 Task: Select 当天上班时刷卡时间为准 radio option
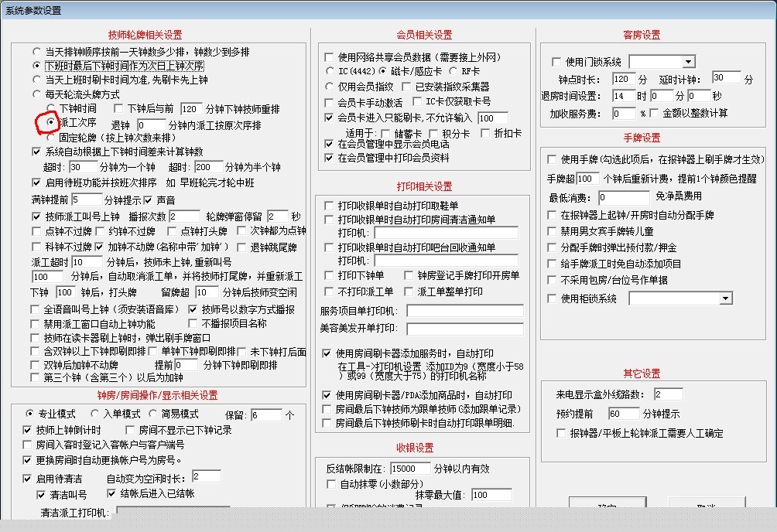(36, 79)
